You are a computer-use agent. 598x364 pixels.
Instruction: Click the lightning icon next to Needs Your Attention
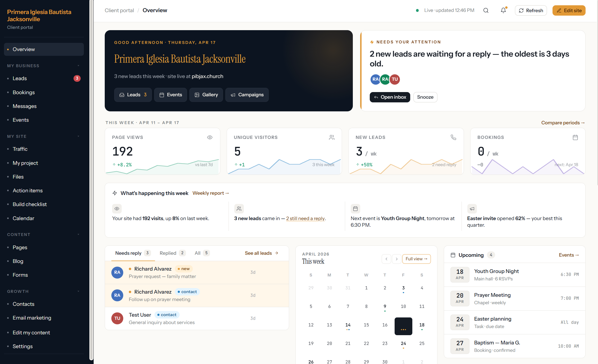click(x=372, y=42)
